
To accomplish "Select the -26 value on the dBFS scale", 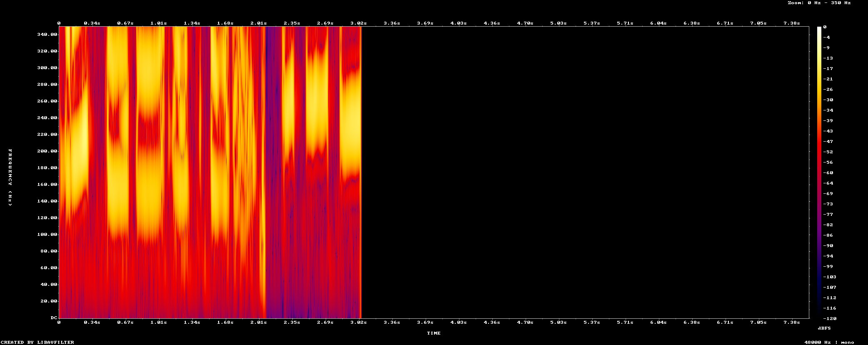I will click(x=828, y=90).
